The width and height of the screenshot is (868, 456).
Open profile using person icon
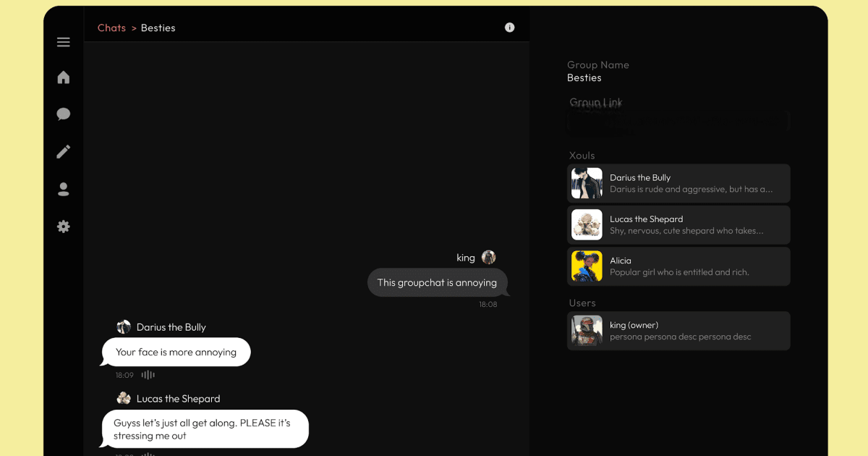[x=64, y=190]
